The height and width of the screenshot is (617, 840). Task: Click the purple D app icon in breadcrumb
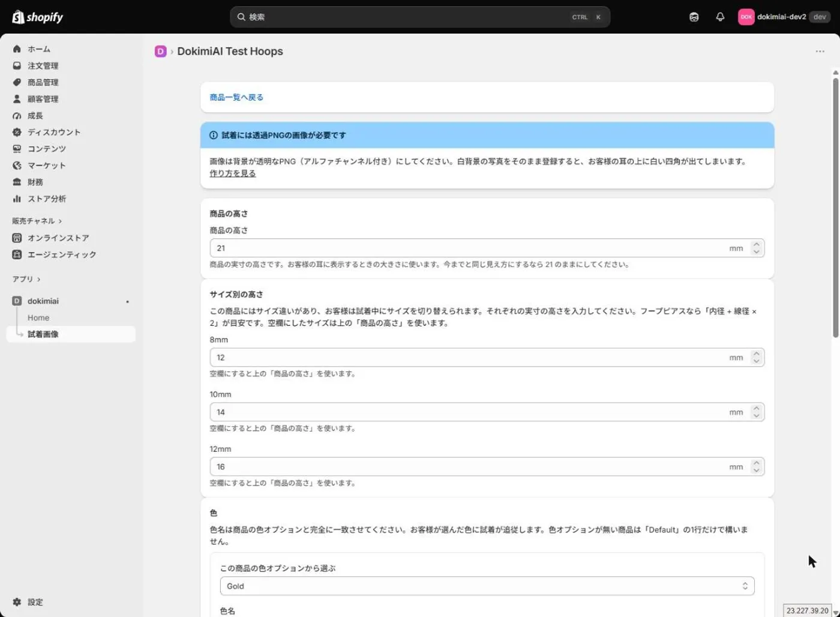coord(160,52)
